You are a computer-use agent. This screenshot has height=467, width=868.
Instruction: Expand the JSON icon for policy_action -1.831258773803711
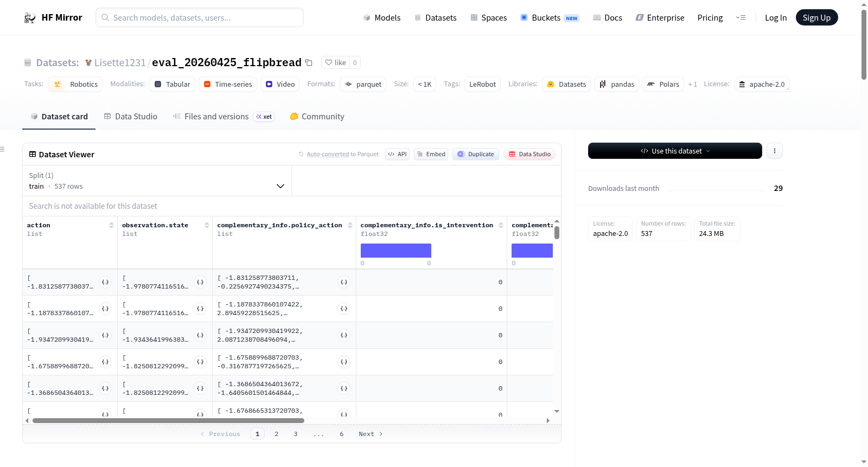pyautogui.click(x=344, y=282)
